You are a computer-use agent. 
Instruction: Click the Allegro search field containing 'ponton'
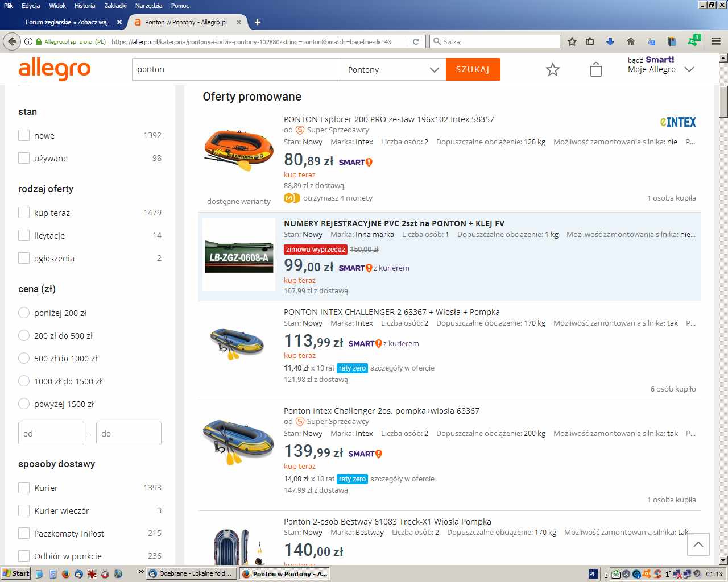click(x=236, y=69)
